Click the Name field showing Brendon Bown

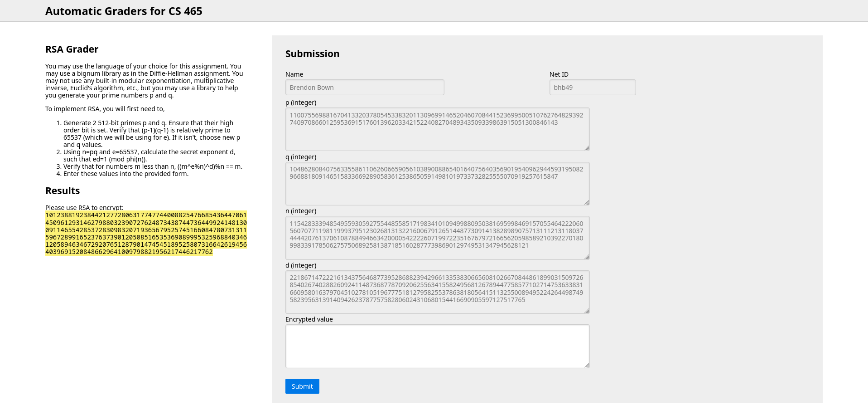click(x=365, y=88)
